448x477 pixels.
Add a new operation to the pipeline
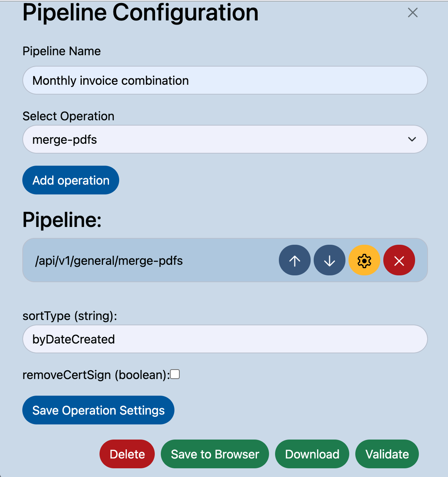[x=70, y=180]
